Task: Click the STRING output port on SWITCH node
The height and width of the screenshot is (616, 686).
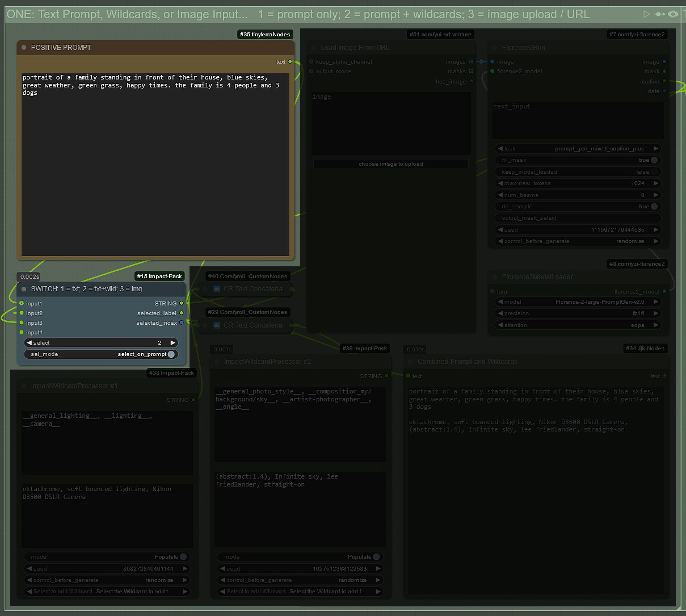Action: click(182, 304)
